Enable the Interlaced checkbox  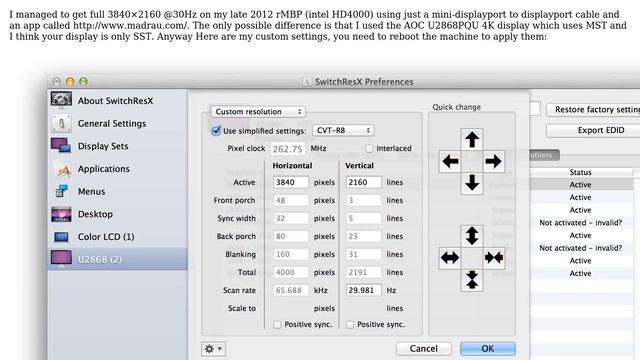pyautogui.click(x=369, y=149)
